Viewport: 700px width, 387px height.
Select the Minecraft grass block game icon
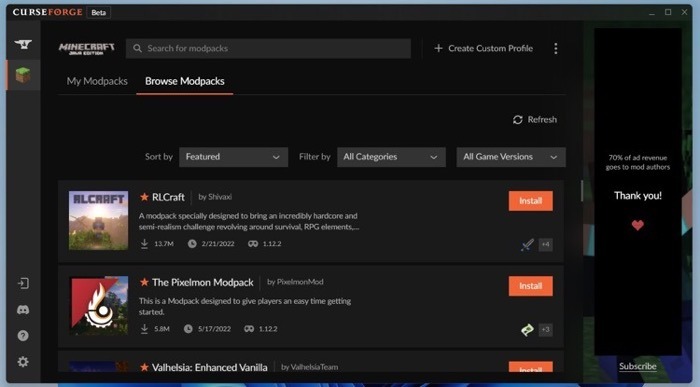tap(23, 75)
